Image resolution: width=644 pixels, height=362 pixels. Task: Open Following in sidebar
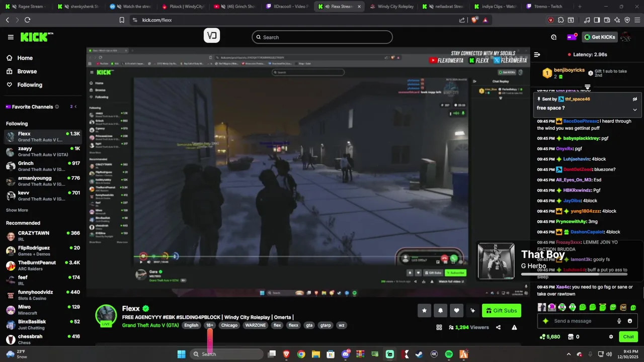(x=24, y=85)
